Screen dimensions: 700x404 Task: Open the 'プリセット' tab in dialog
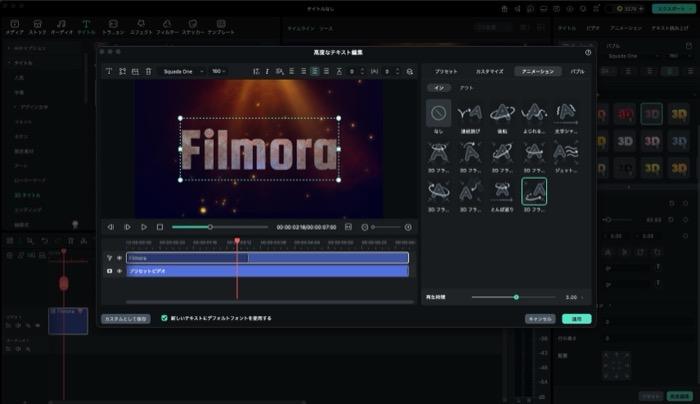point(446,71)
